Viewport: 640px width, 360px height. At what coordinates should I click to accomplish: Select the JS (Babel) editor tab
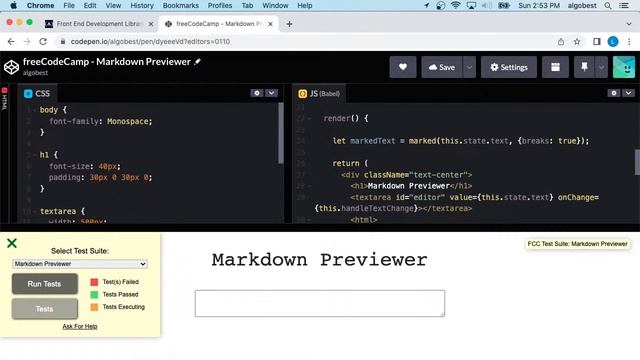pyautogui.click(x=319, y=93)
